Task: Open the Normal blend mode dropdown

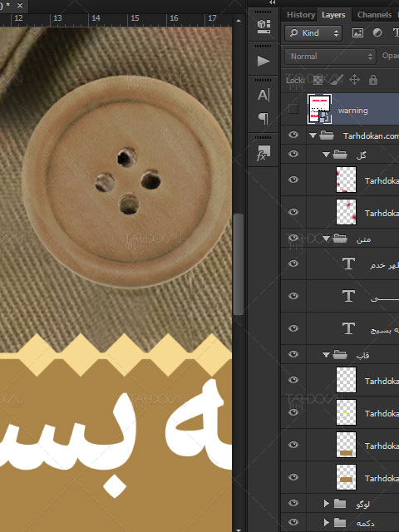Action: pos(330,57)
